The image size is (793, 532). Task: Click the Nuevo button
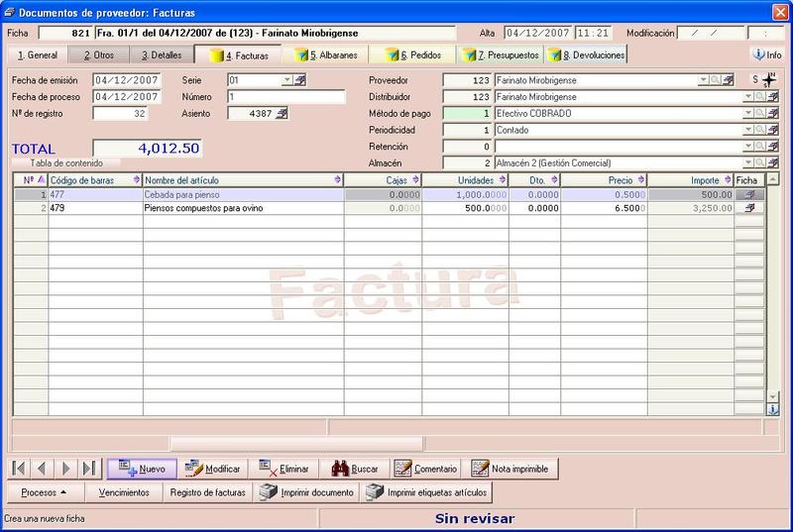[x=142, y=469]
